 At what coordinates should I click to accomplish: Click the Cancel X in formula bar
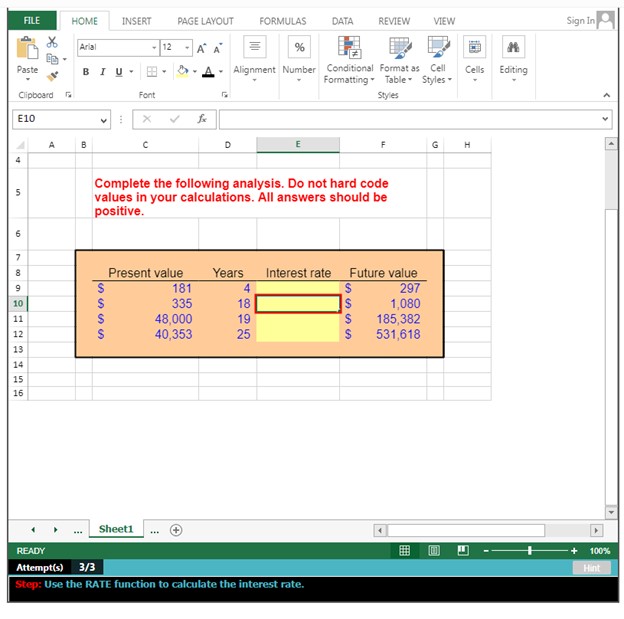147,119
